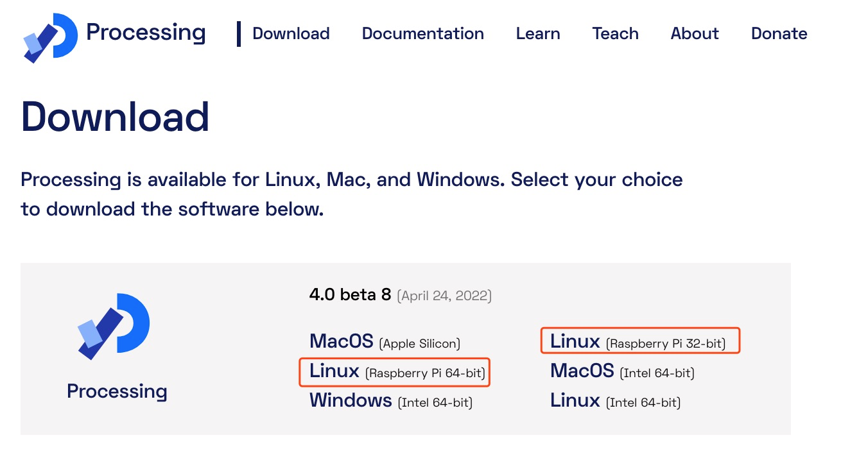This screenshot has height=449, width=868.
Task: Open the Processing wordmark home link
Action: tap(146, 33)
